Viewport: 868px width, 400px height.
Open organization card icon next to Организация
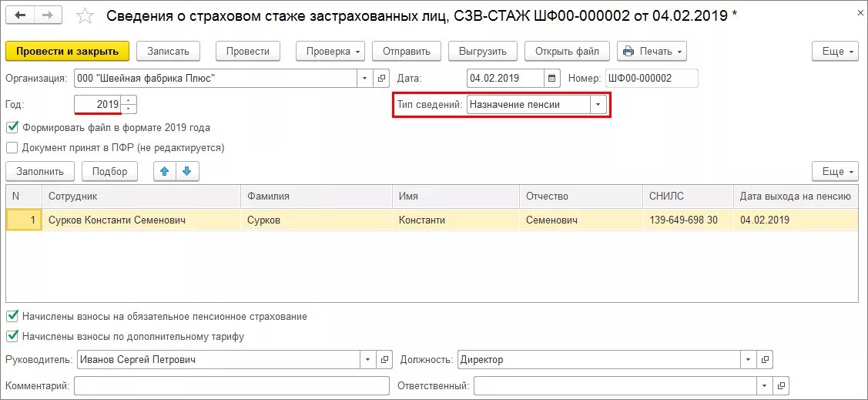tap(381, 79)
